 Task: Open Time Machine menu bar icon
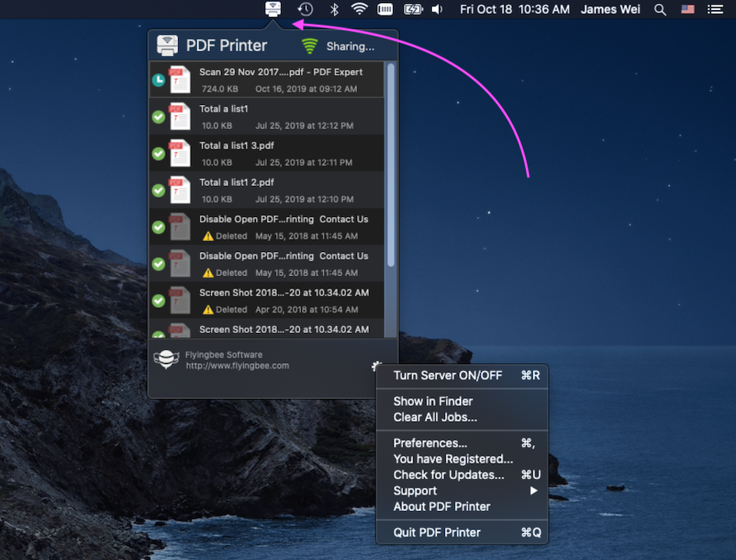tap(305, 9)
